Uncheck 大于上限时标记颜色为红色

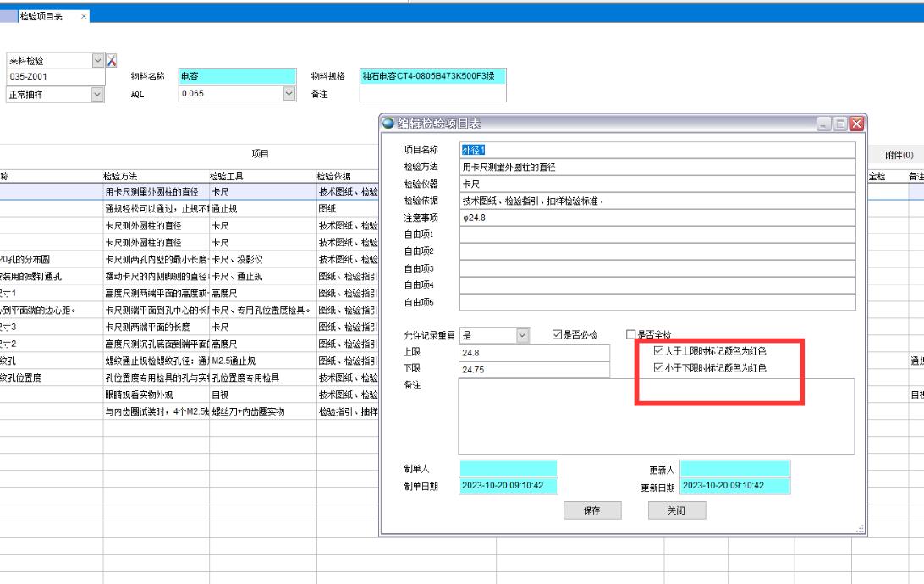click(659, 350)
